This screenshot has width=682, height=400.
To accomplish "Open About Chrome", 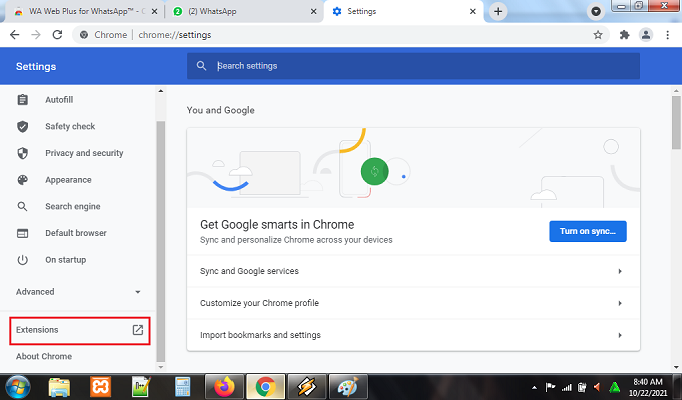I will pos(44,357).
